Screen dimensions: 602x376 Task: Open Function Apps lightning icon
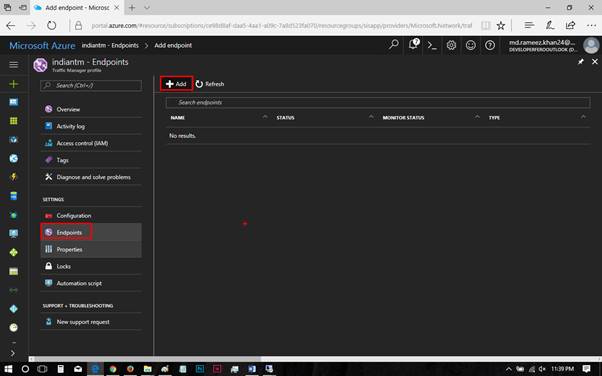point(13,177)
